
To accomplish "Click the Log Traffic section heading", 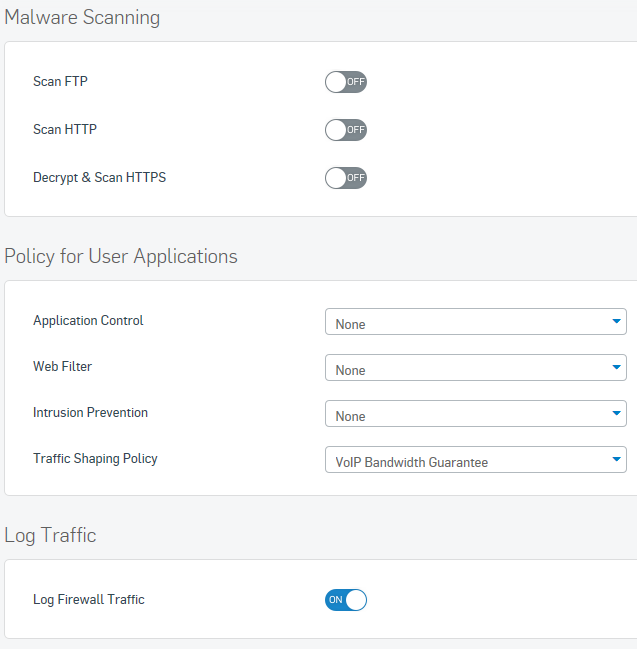I will [x=50, y=535].
